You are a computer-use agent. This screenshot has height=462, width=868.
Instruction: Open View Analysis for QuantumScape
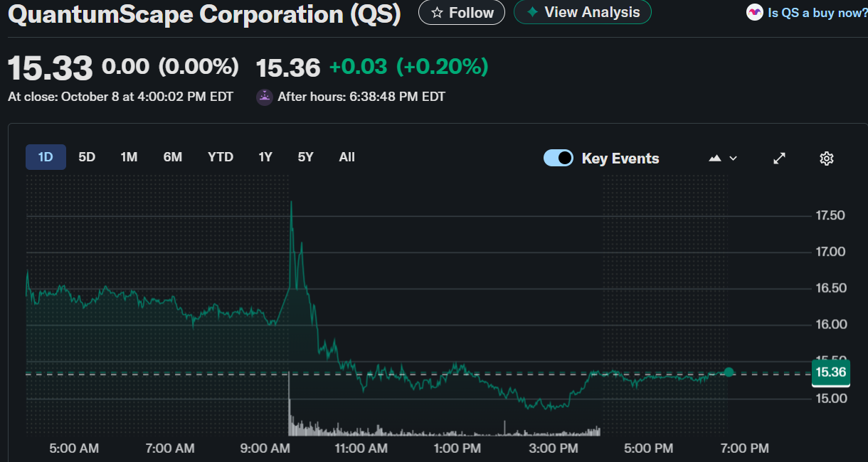(x=582, y=12)
